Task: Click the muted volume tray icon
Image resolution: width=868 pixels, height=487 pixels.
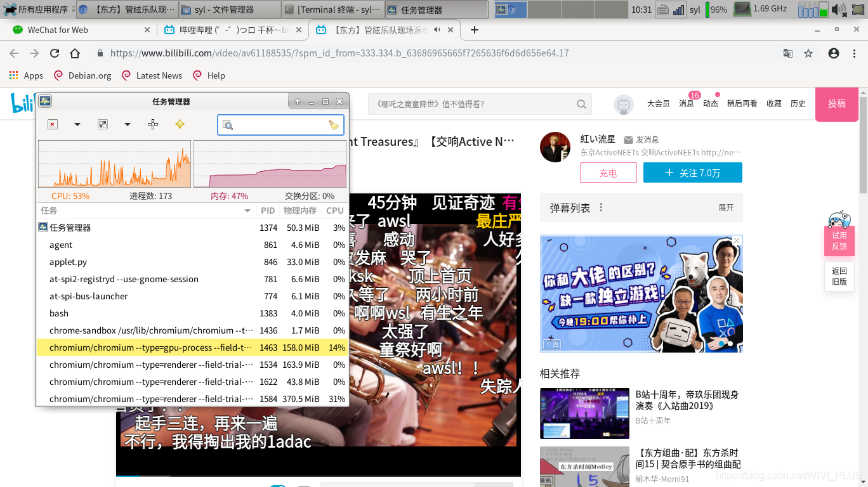Action: [838, 10]
